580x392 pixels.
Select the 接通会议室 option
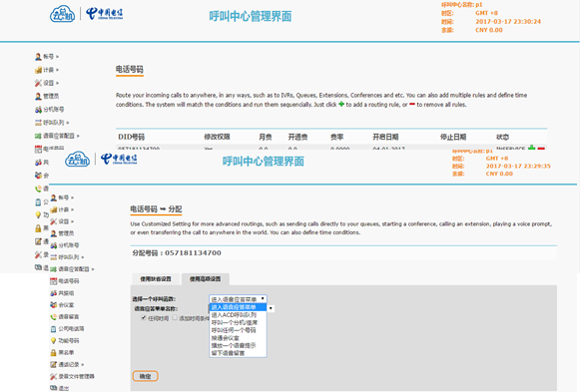pos(238,338)
